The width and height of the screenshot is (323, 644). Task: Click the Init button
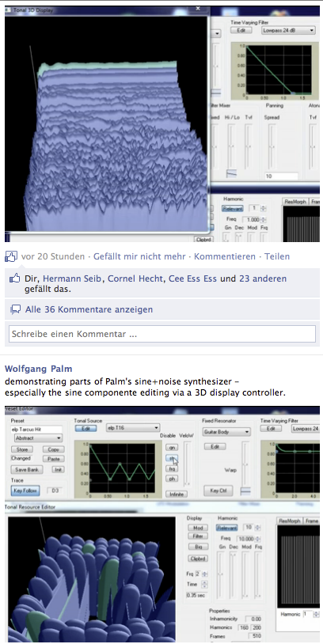(58, 469)
